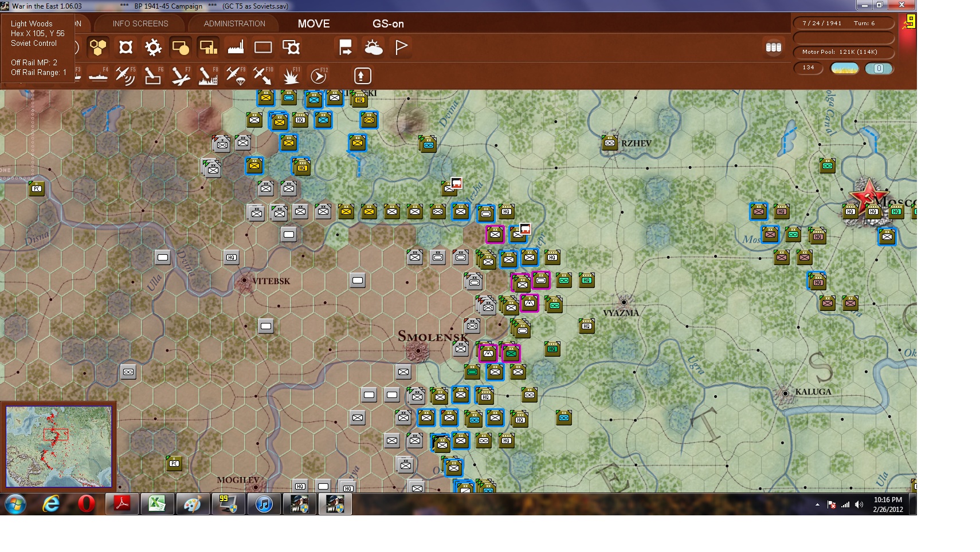Click the Kaluga city marker
The height and width of the screenshot is (552, 980).
tap(785, 393)
